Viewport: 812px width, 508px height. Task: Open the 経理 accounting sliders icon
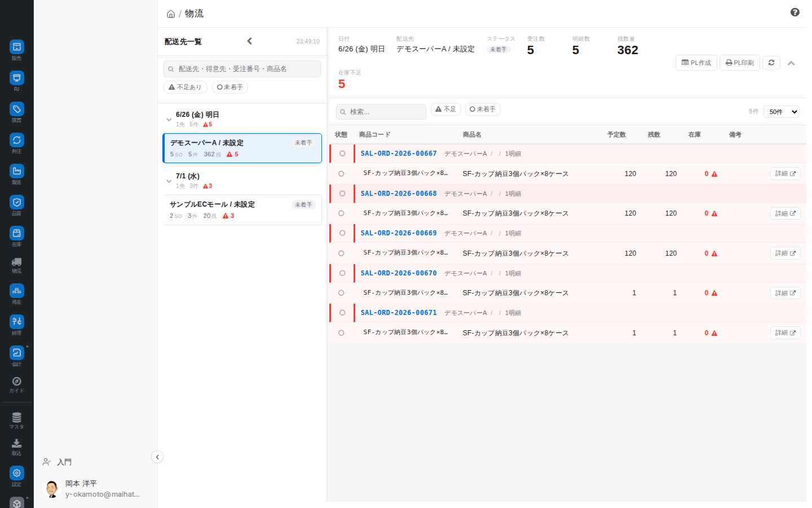pyautogui.click(x=17, y=322)
